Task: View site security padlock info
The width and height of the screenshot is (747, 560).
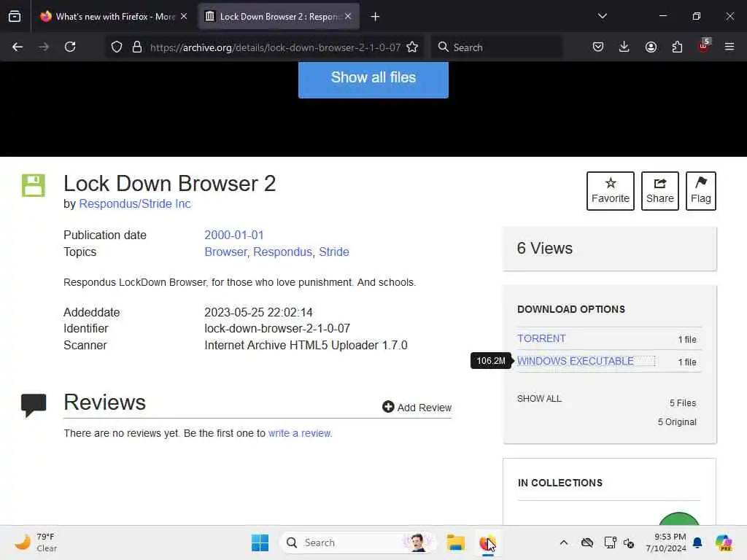Action: point(137,47)
